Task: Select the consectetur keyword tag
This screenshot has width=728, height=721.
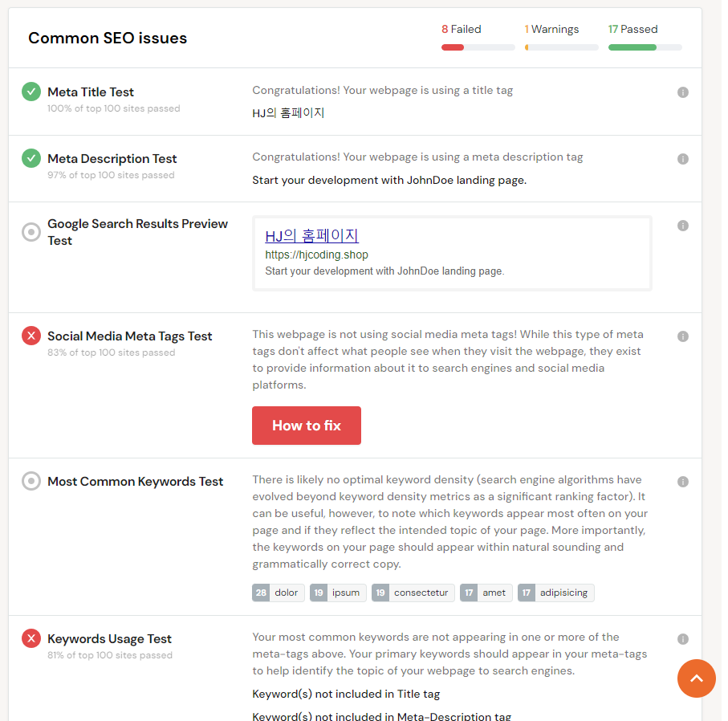Action: click(x=413, y=593)
